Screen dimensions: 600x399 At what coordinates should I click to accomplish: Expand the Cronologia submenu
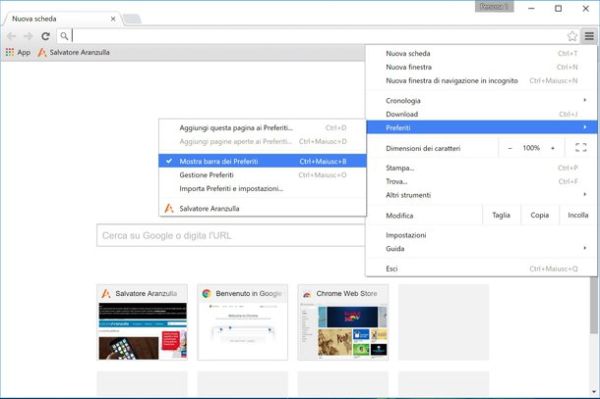click(x=481, y=101)
